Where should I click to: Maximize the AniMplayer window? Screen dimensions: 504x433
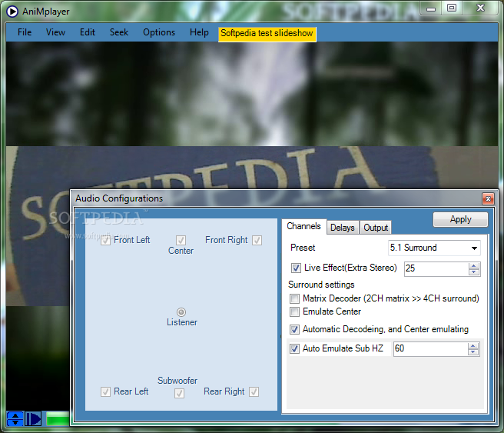tap(452, 8)
